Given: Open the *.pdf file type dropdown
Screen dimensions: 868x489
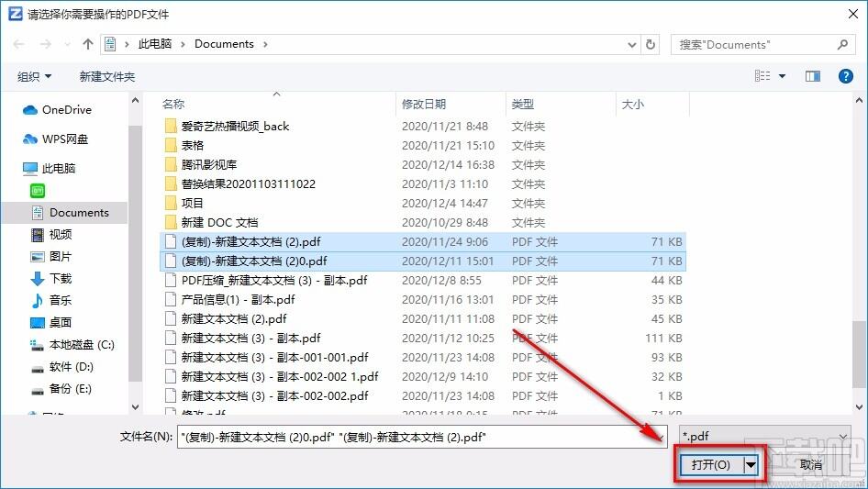Looking at the screenshot, I should tap(765, 437).
